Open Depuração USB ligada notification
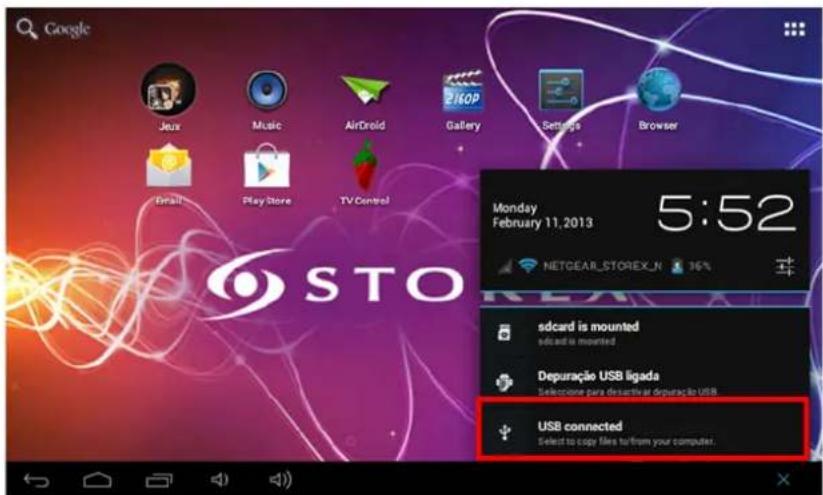 coord(645,382)
